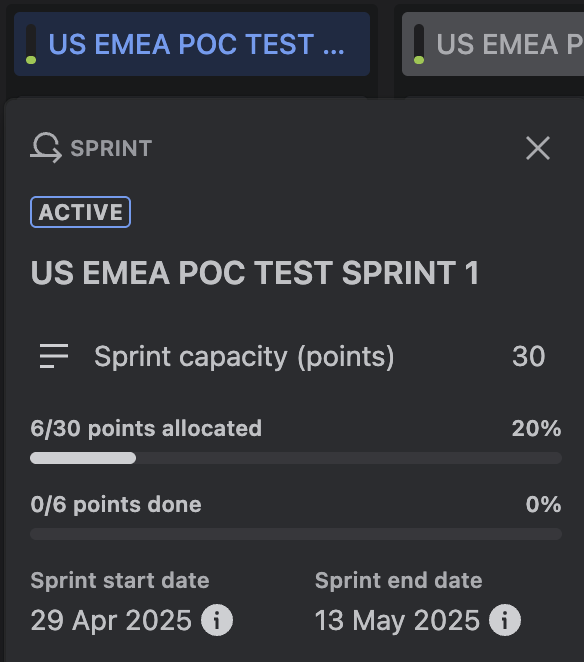584x662 pixels.
Task: Click info icon beside 13 May 2025
Action: click(x=505, y=620)
